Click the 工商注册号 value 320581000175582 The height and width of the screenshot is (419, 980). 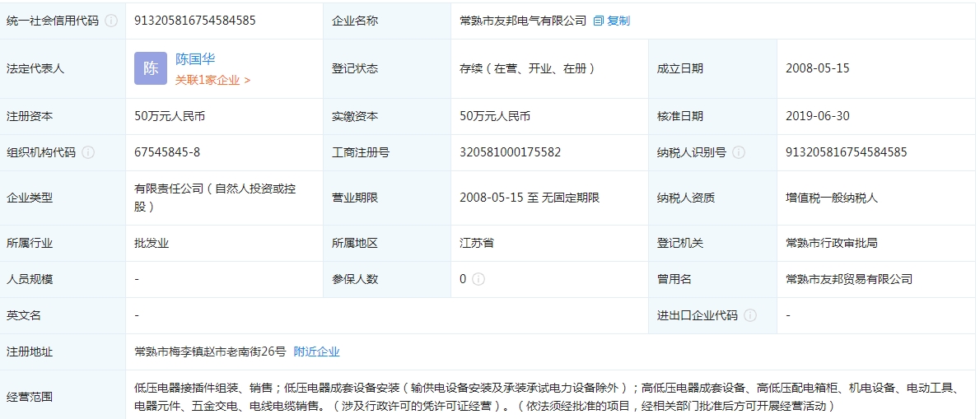(x=510, y=152)
